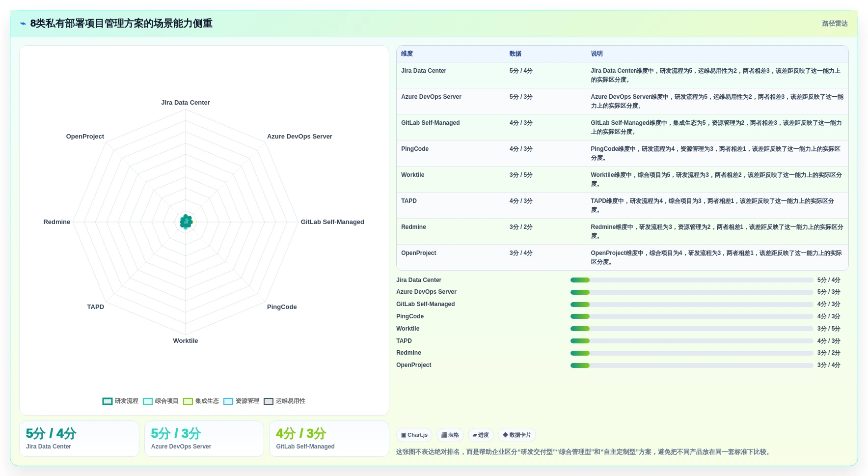Click the PingCode progress bar
The height and width of the screenshot is (476, 868).
tap(692, 317)
